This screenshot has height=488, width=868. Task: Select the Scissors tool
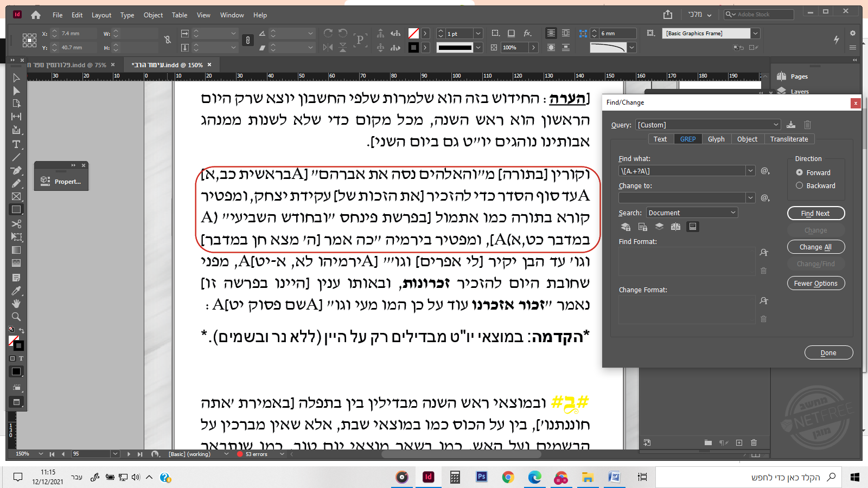(x=16, y=224)
